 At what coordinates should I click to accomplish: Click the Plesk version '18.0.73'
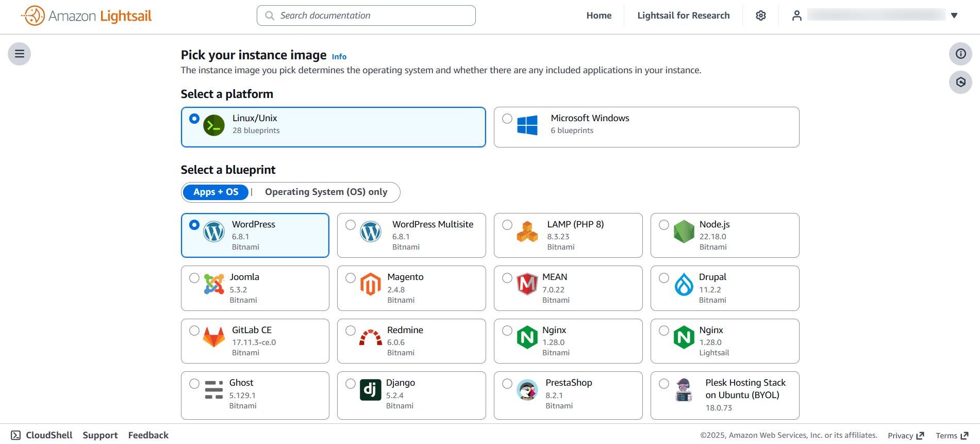point(719,408)
